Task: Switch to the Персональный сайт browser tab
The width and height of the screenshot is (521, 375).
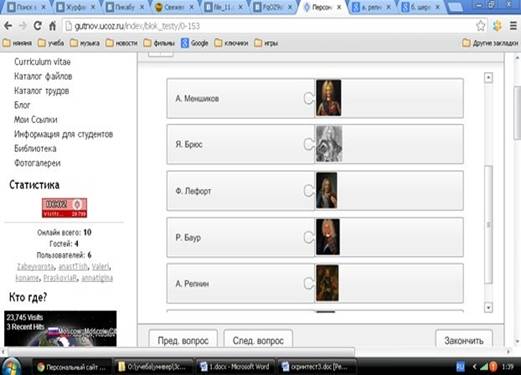Action: coord(322,7)
